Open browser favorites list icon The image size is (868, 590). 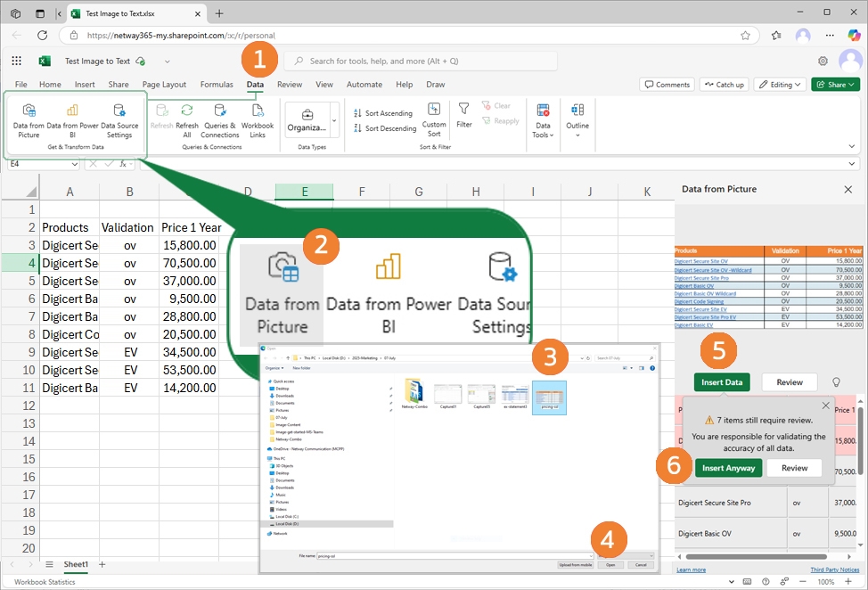[x=776, y=36]
